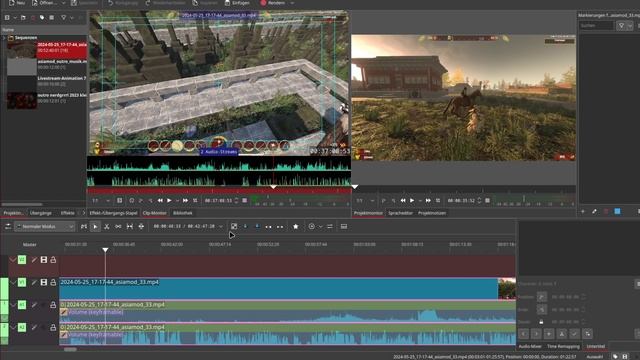640x360 pixels.
Task: Choose the multicam tool in timeline toolbar
Action: [141, 227]
